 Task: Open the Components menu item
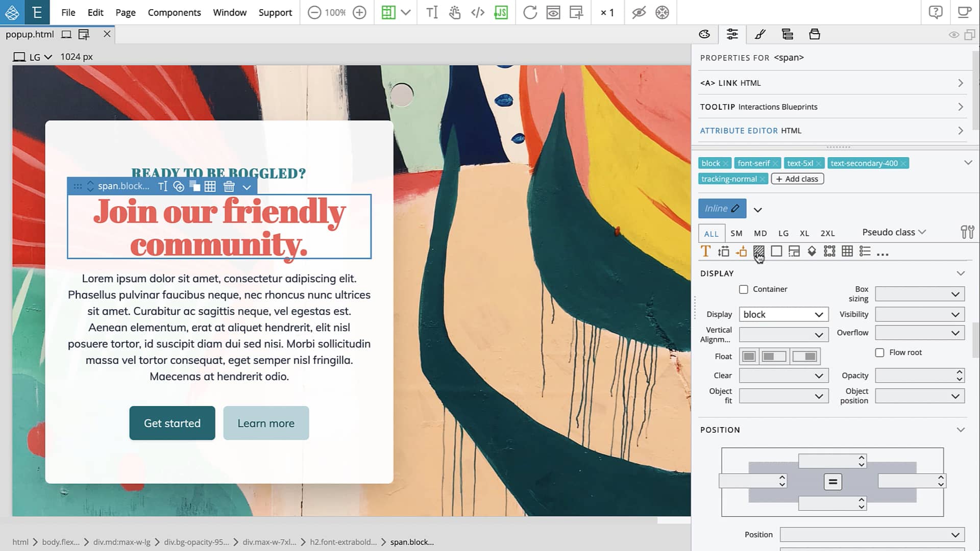pos(174,12)
